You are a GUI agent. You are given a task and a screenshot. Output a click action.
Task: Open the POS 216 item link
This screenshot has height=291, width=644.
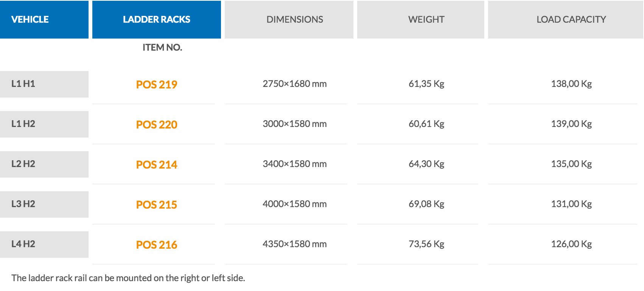(157, 245)
